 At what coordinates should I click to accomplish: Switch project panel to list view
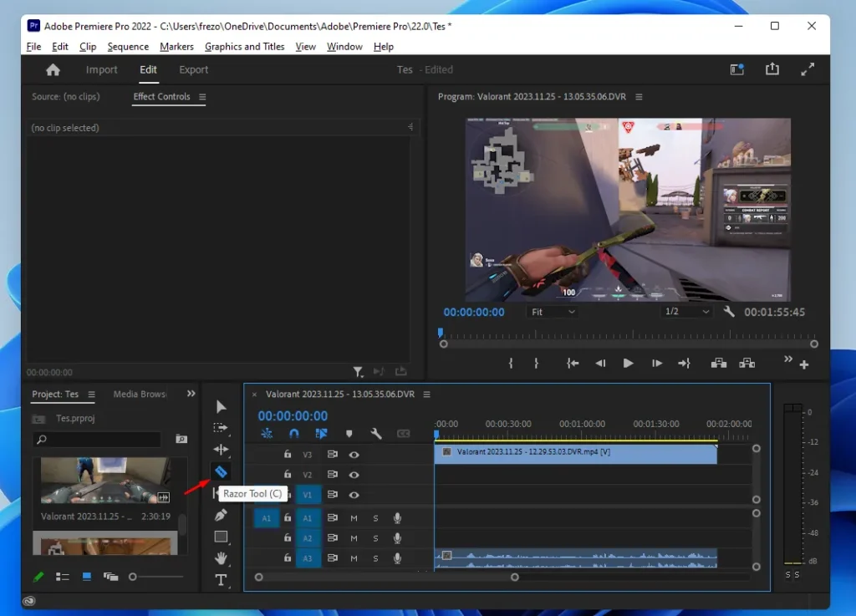(x=62, y=577)
